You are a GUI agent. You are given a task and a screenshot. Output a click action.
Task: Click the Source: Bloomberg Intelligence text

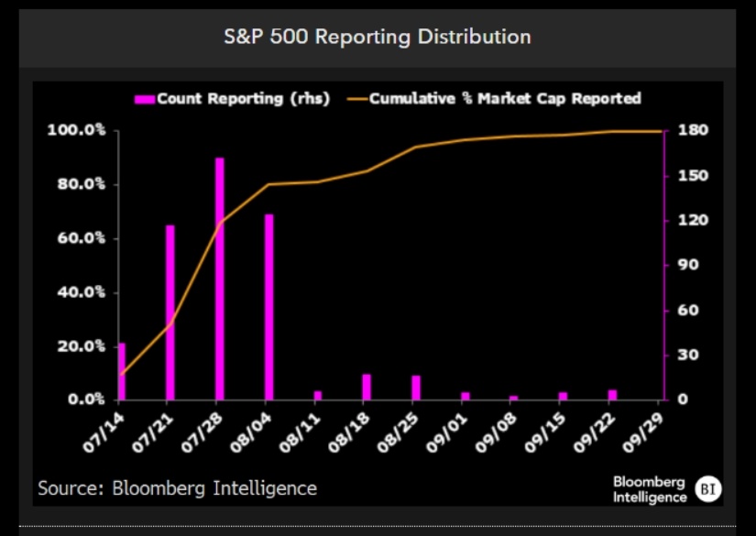coord(178,488)
